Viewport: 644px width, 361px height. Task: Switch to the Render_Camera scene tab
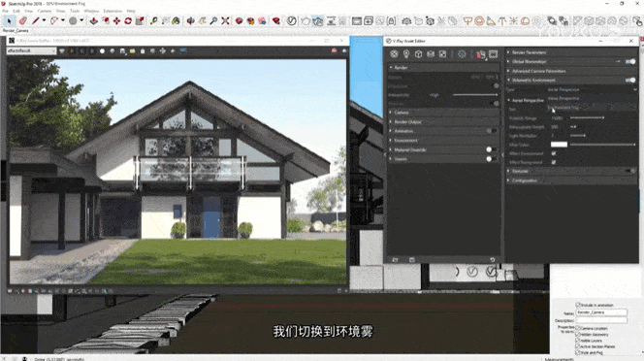16,30
